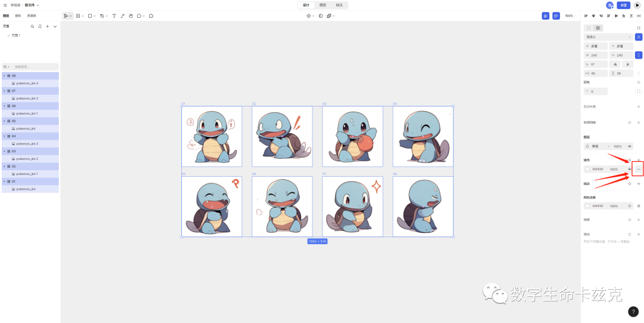Search pages with magnifier icon
This screenshot has width=644, height=323.
(32, 26)
